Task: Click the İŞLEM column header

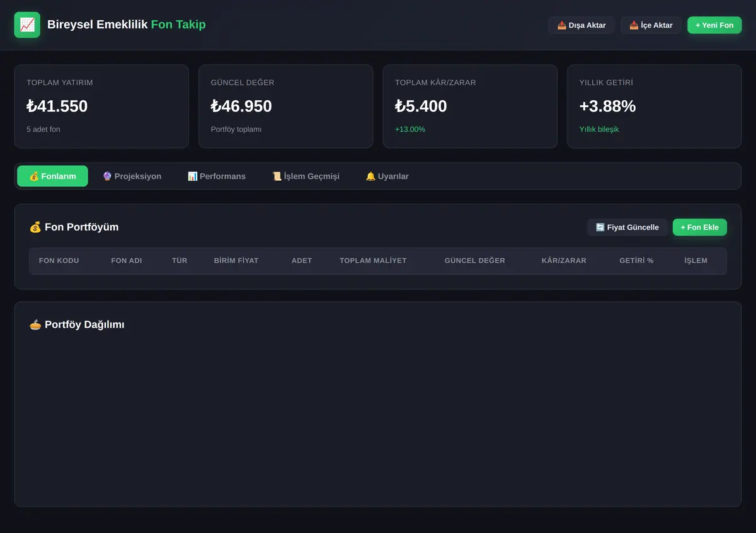Action: pyautogui.click(x=696, y=260)
